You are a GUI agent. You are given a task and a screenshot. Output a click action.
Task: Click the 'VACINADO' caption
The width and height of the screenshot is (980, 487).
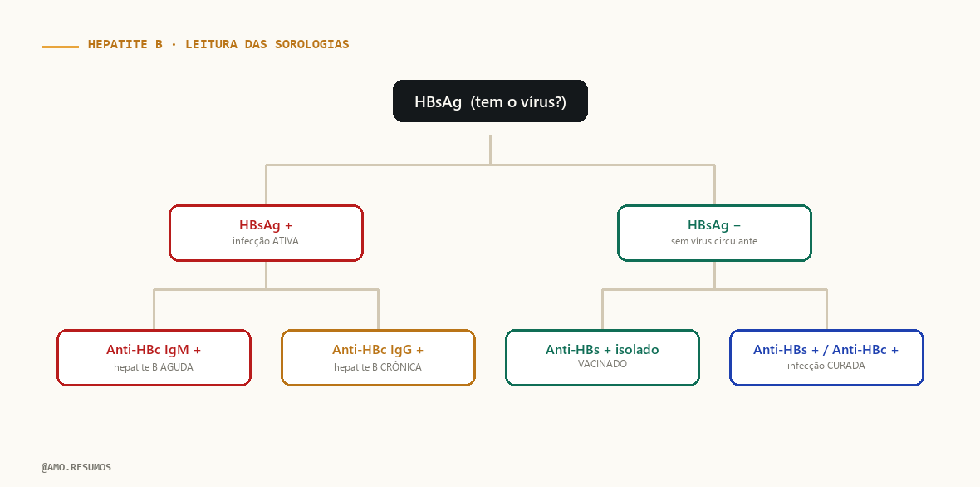pos(602,364)
